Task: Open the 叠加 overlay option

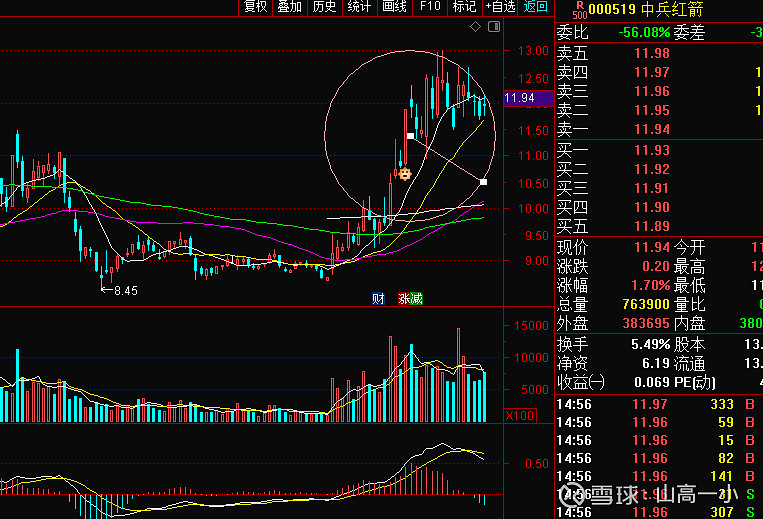Action: pyautogui.click(x=290, y=7)
